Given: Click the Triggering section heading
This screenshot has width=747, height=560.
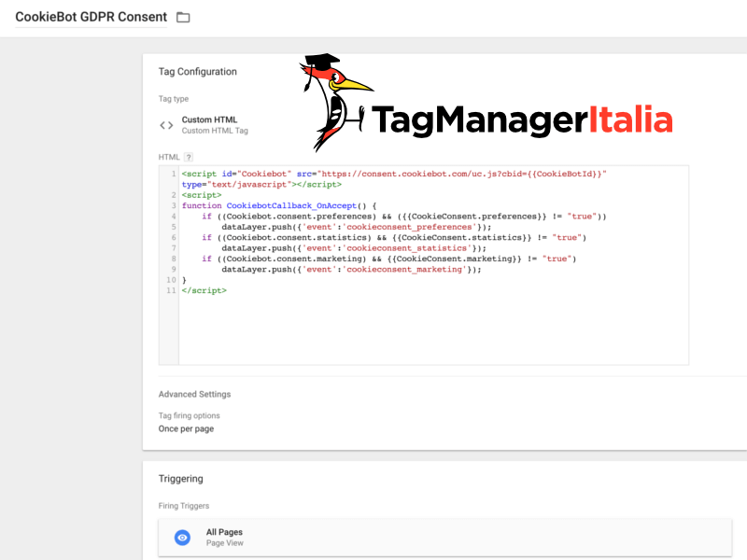Looking at the screenshot, I should (180, 479).
